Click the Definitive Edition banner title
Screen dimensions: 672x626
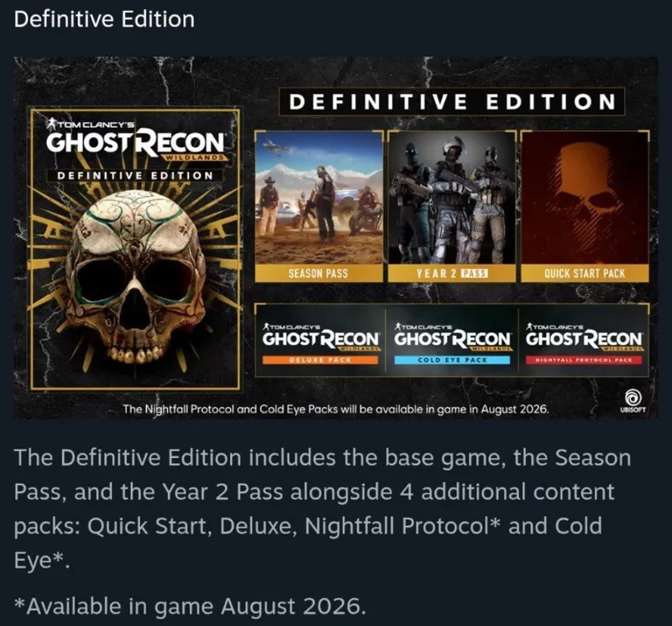pos(452,102)
